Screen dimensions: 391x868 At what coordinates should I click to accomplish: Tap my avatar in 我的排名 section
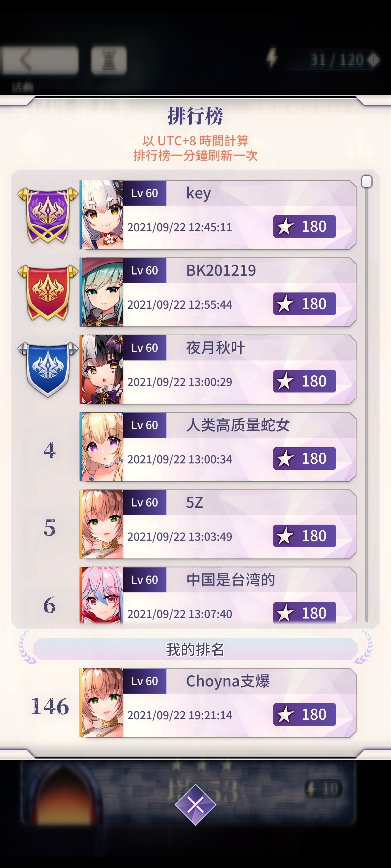click(102, 703)
